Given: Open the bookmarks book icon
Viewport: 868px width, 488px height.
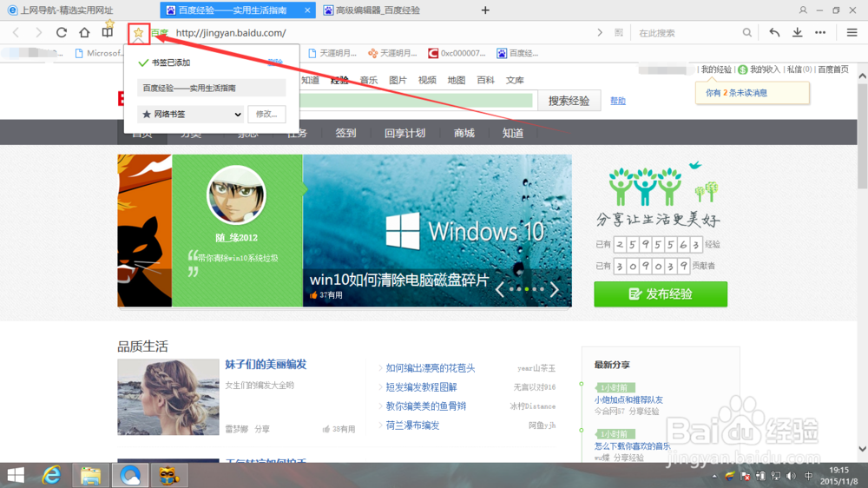Looking at the screenshot, I should 107,33.
